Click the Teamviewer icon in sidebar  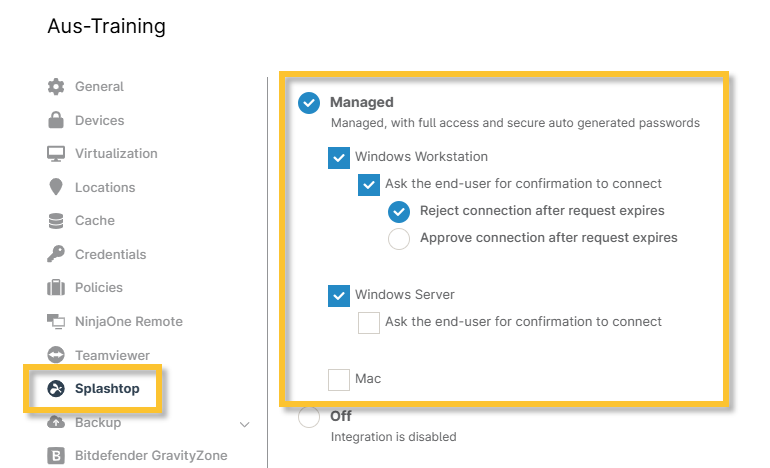56,355
